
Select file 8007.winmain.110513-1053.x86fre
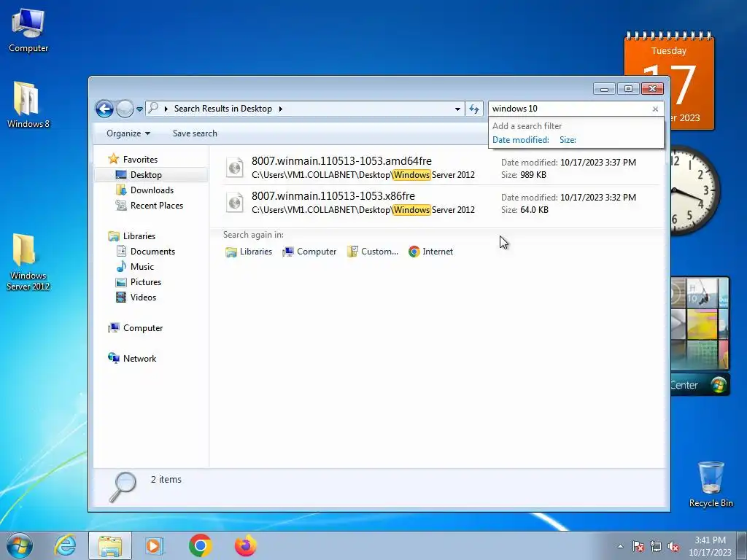click(x=441, y=203)
